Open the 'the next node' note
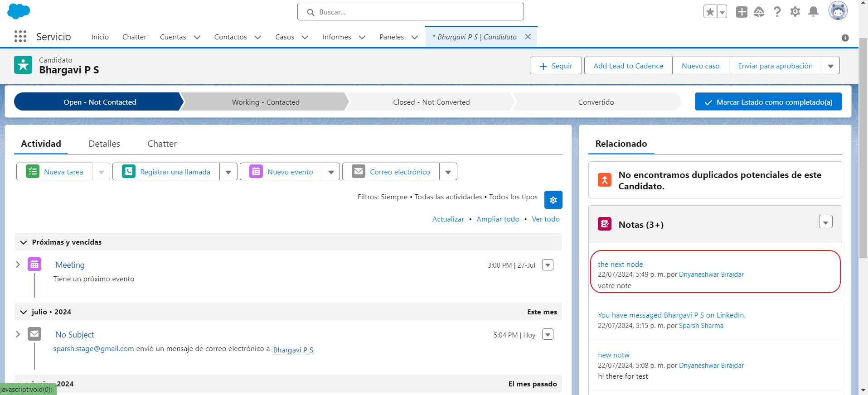 (620, 265)
